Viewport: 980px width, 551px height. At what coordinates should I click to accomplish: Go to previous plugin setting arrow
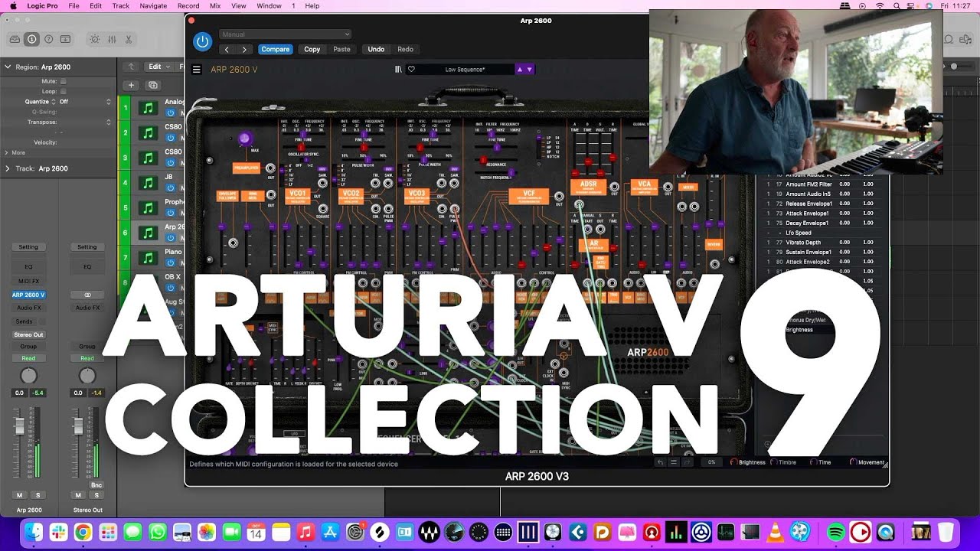tap(227, 50)
